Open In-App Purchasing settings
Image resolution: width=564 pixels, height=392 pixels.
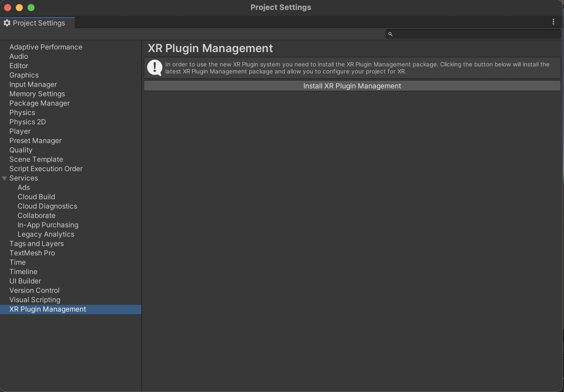48,225
